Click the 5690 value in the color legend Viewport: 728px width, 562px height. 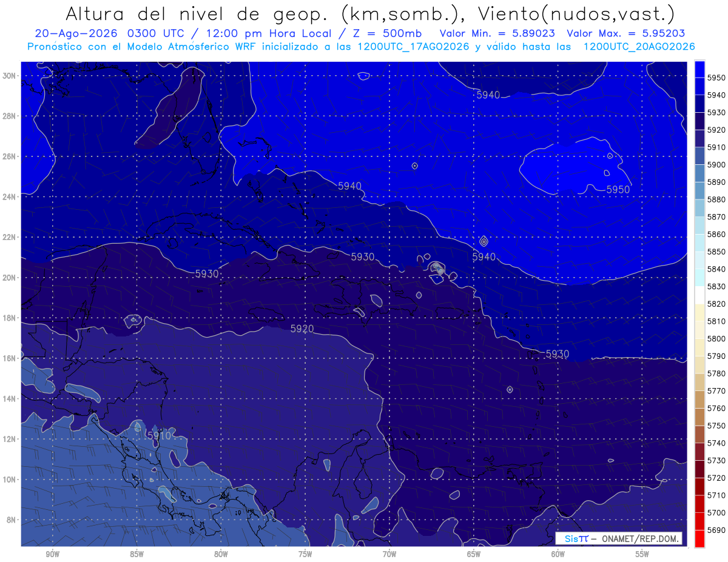click(716, 530)
